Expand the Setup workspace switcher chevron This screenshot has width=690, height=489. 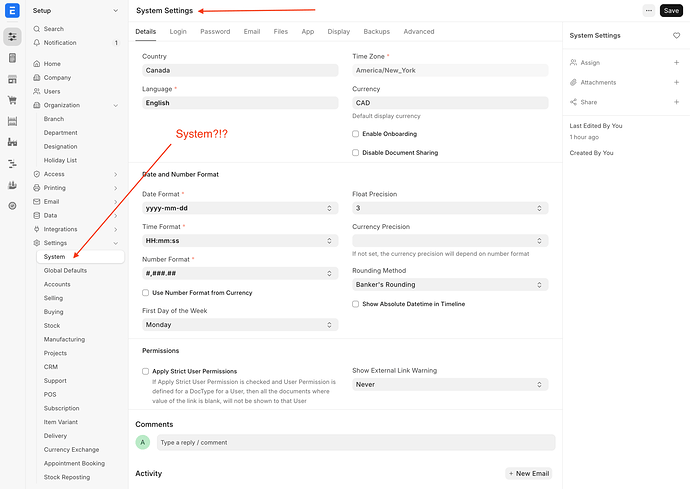coord(116,11)
